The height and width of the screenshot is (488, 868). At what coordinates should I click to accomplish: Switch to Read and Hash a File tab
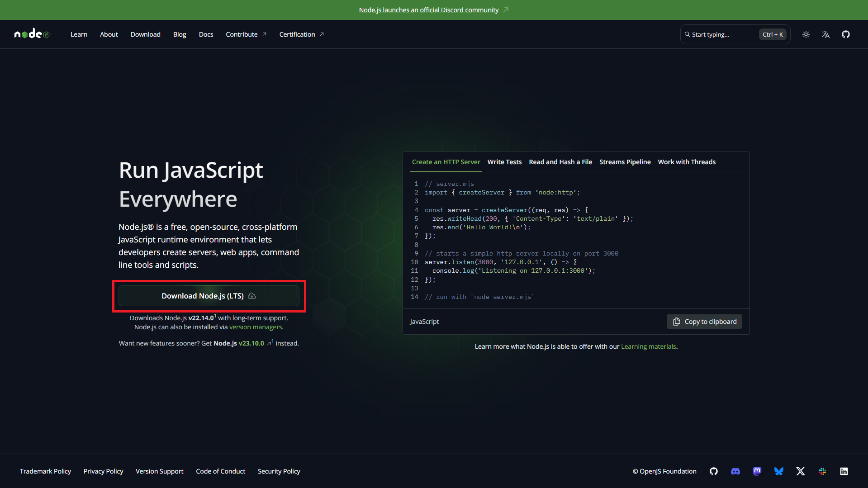click(x=560, y=162)
